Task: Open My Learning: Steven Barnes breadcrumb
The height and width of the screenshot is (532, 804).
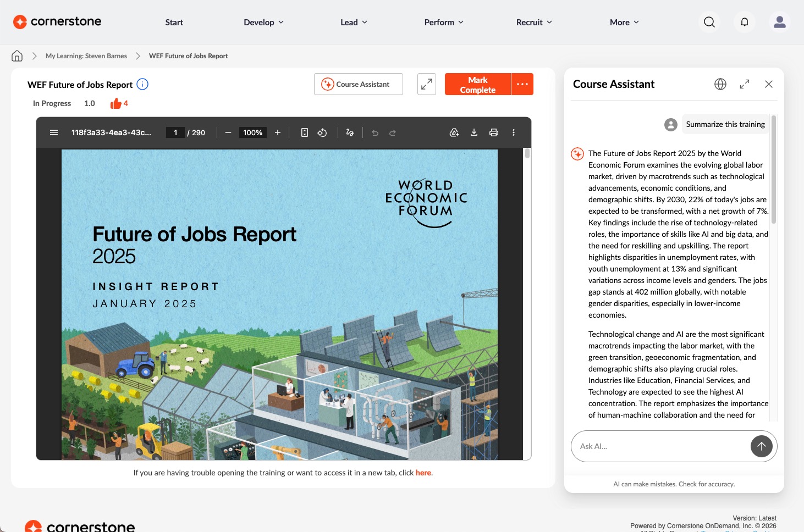Action: [86, 56]
